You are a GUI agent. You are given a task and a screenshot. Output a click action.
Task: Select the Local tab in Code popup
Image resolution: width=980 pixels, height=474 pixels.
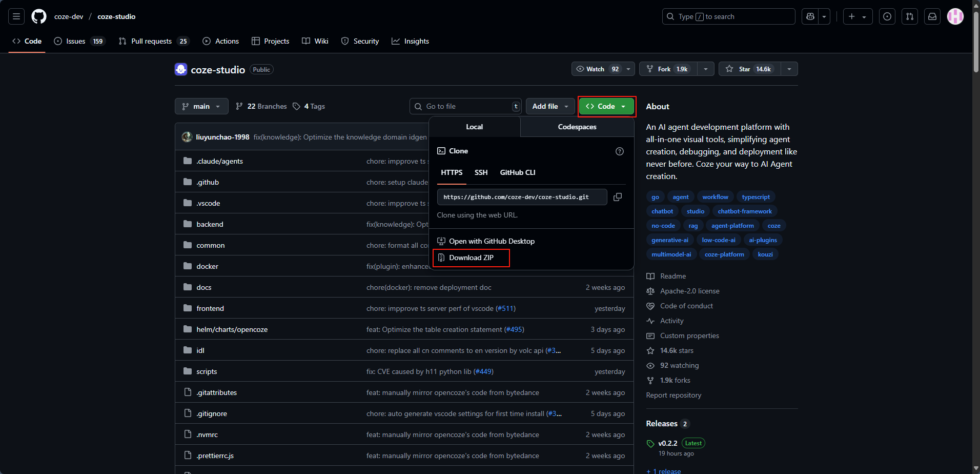[475, 127]
